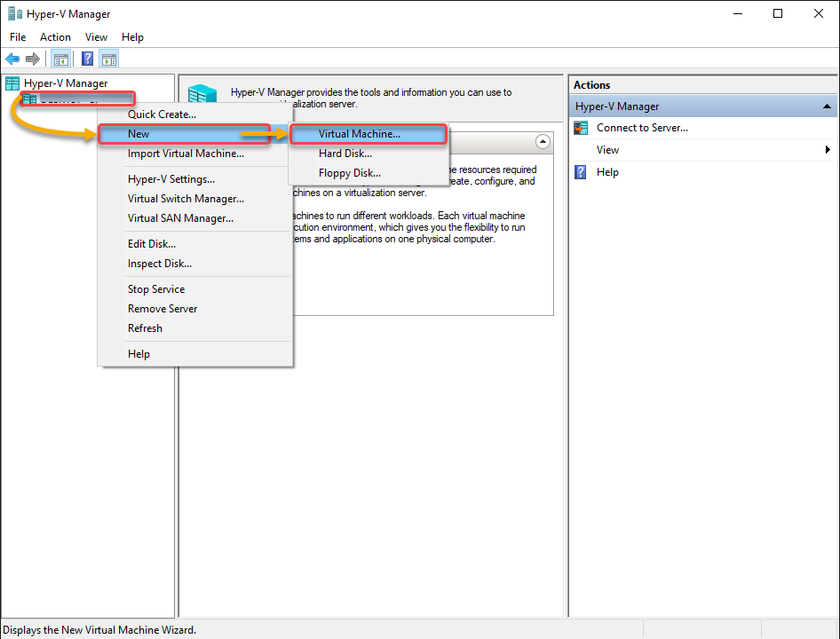This screenshot has height=639, width=840.
Task: Click View in the Actions pane
Action: (607, 150)
